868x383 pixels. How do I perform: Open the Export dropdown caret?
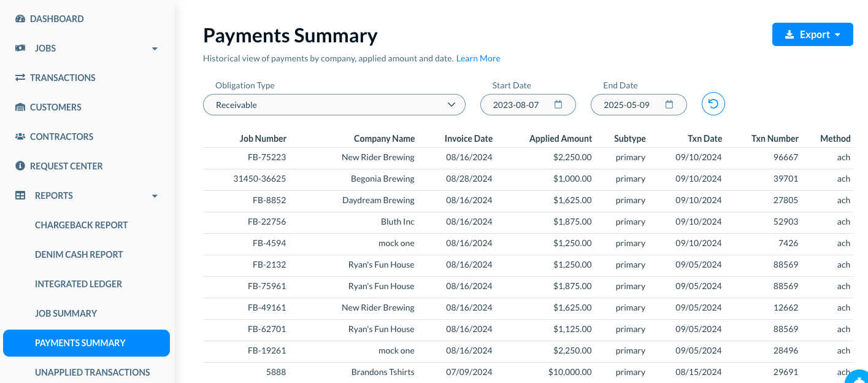837,35
